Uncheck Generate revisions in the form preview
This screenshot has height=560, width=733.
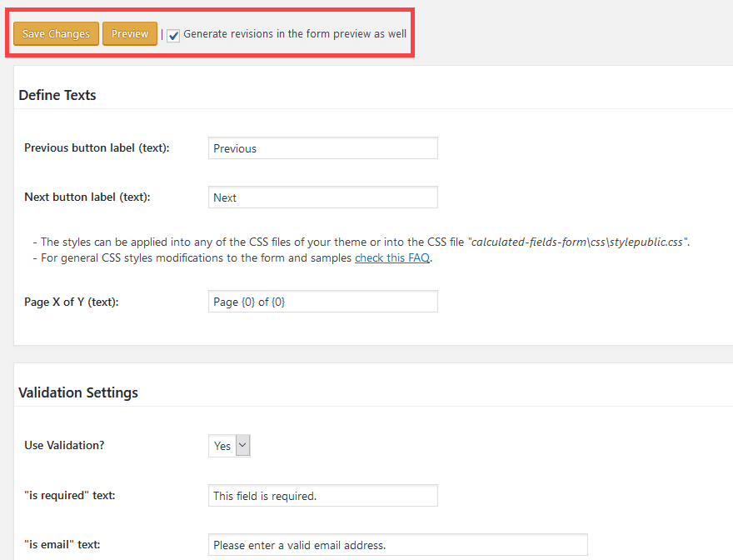point(172,34)
